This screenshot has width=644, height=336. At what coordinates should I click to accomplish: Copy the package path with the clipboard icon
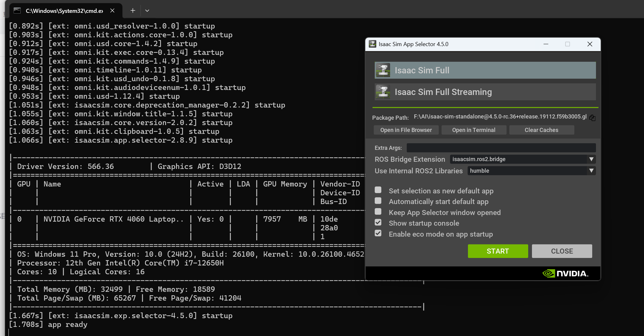point(592,118)
